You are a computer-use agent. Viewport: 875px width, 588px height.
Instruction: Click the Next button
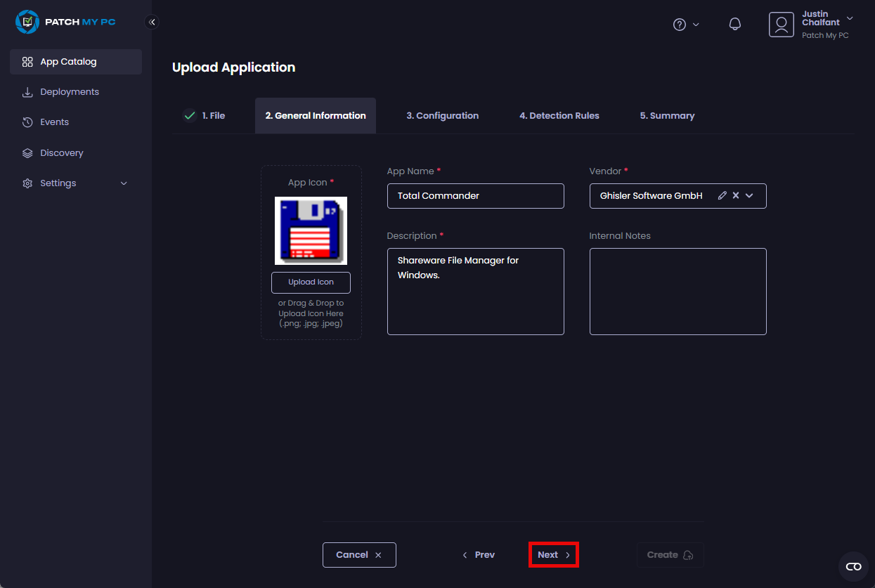pos(553,555)
